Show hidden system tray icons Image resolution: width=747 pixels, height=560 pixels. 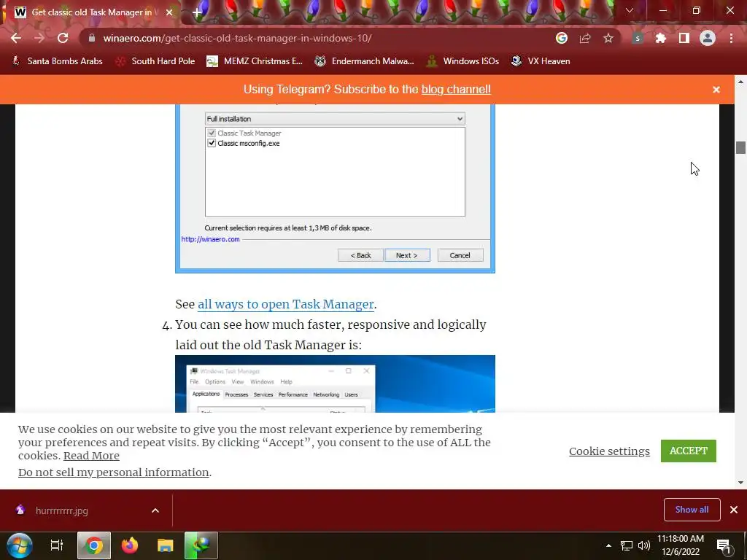pyautogui.click(x=608, y=545)
